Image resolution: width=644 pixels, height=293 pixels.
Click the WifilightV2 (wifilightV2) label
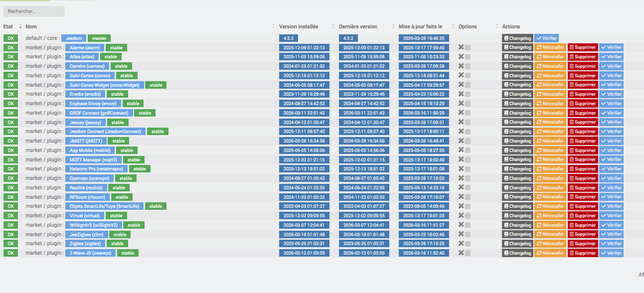(94, 225)
